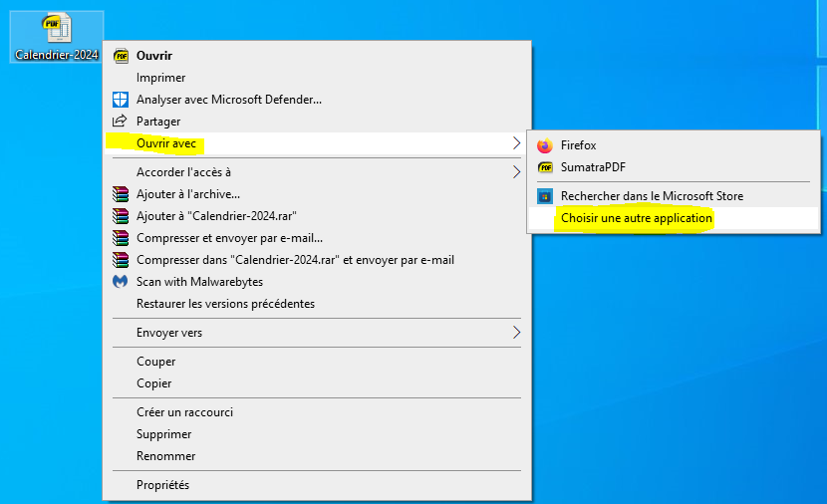The width and height of the screenshot is (827, 504).
Task: Select Imprimer from the context menu
Action: point(317,78)
